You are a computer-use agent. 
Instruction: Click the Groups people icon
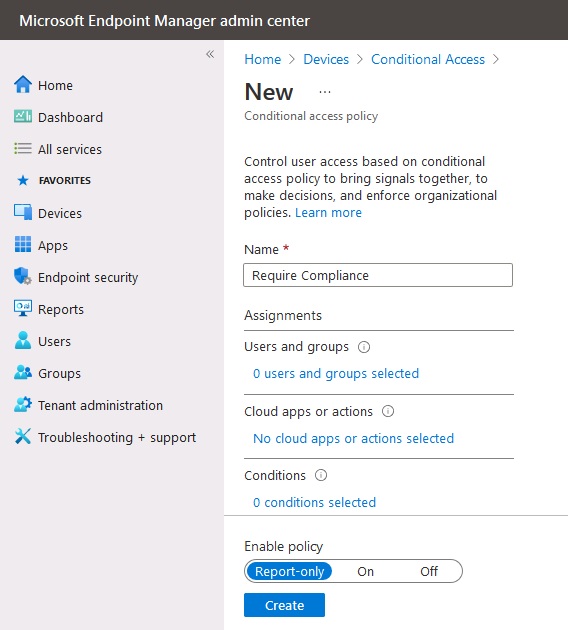23,372
